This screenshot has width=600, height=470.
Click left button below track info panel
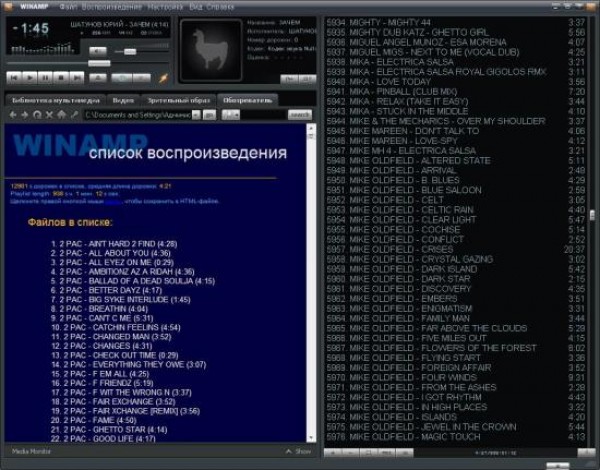[289, 79]
